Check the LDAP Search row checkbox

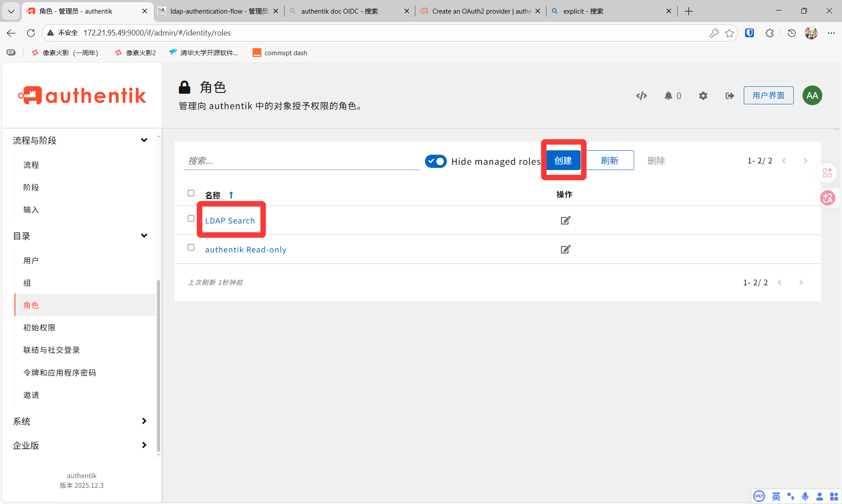(x=191, y=218)
